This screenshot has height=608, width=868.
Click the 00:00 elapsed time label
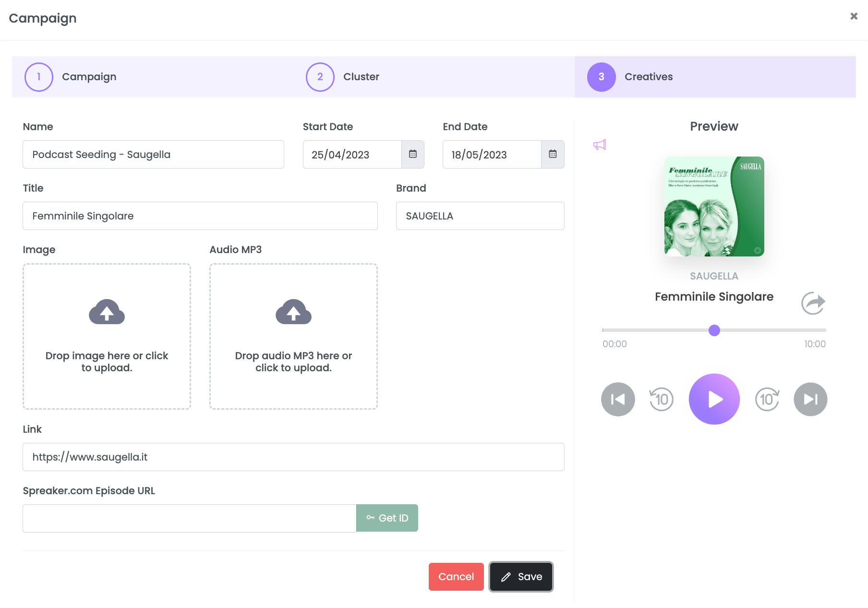[615, 344]
